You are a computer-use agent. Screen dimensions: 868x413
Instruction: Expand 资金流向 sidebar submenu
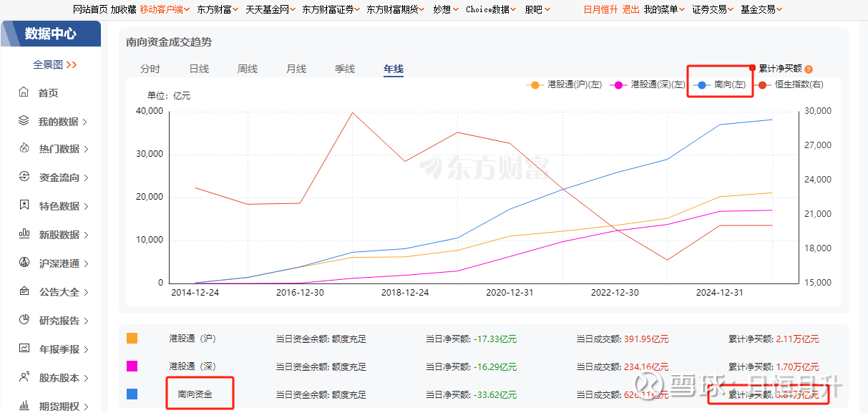pyautogui.click(x=85, y=178)
